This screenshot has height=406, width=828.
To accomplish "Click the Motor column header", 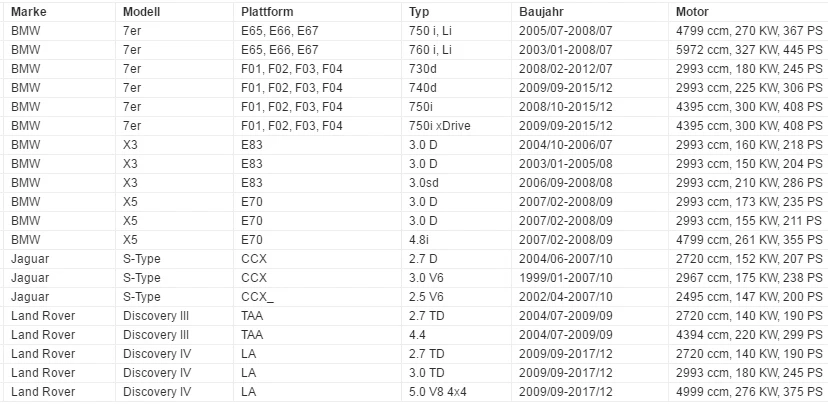I will [x=748, y=12].
